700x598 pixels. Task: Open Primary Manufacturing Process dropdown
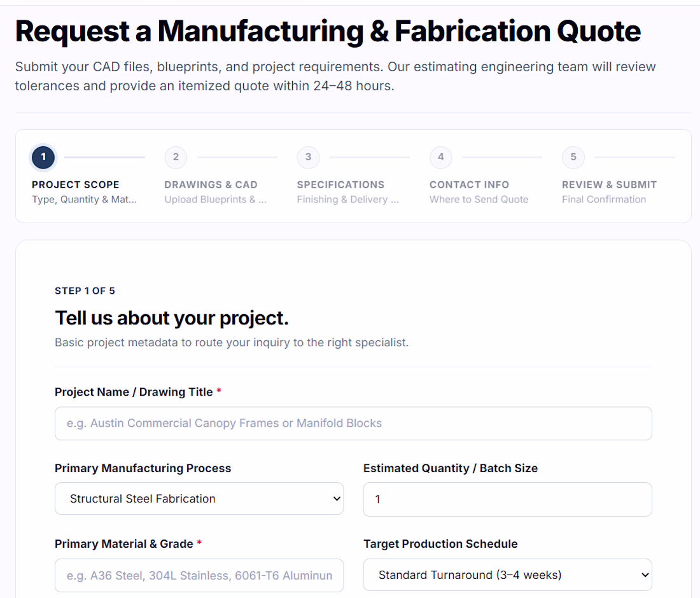199,499
